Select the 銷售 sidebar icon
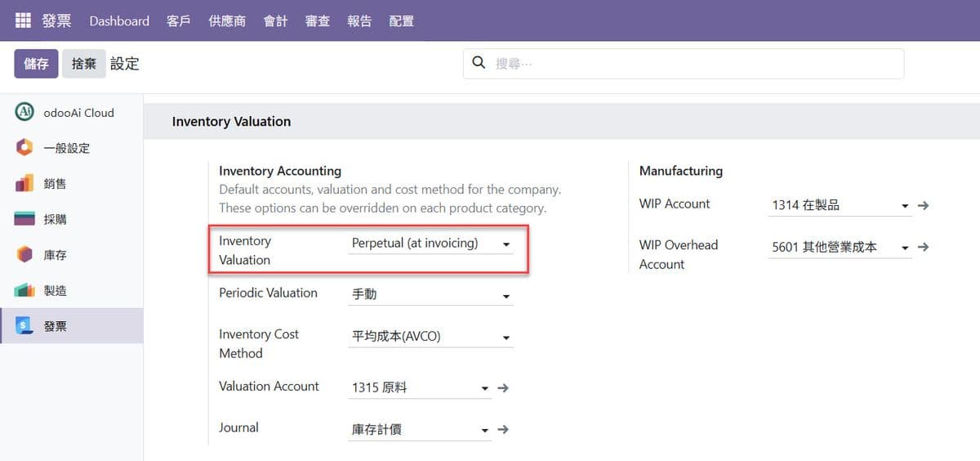Screen dimensions: 980x461 pos(24,184)
